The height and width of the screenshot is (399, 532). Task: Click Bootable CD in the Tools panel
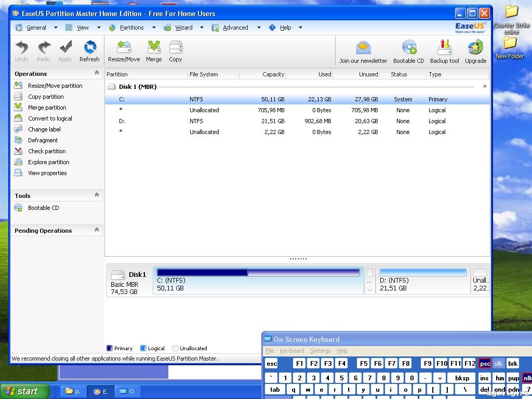coord(44,208)
